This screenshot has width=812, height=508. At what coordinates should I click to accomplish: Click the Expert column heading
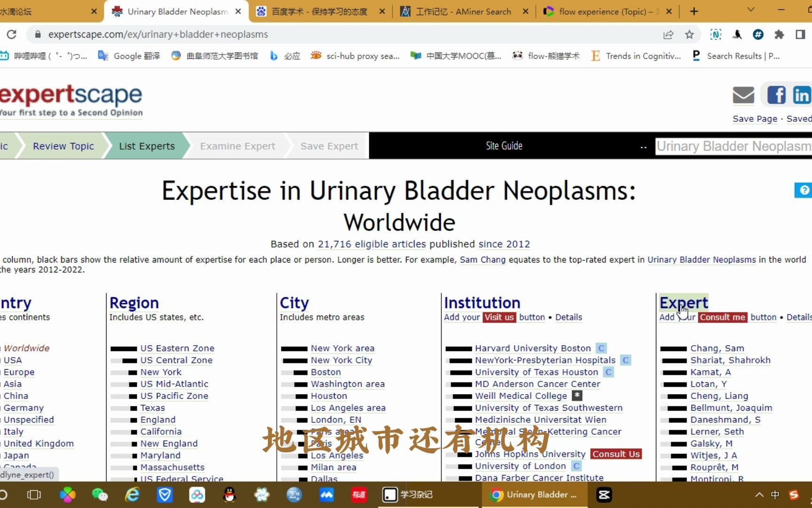(x=684, y=302)
